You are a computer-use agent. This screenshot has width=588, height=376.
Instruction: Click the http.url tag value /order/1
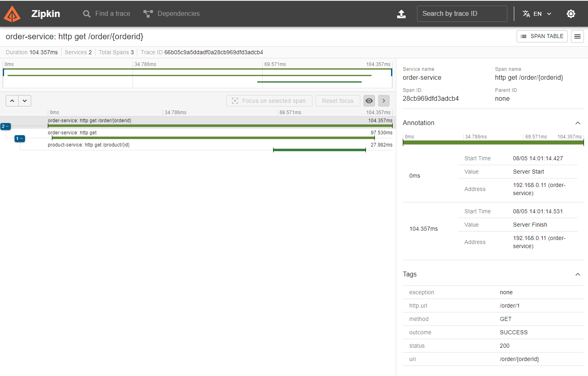(x=509, y=306)
